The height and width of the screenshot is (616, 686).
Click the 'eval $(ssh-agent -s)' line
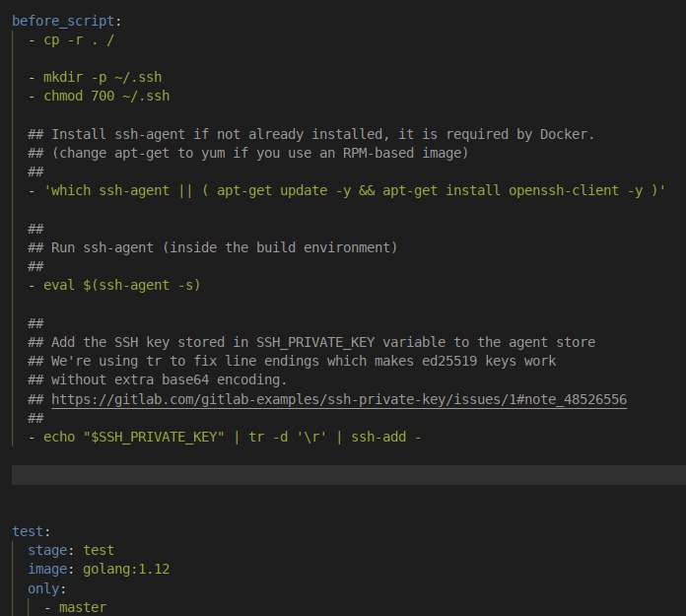click(x=114, y=285)
